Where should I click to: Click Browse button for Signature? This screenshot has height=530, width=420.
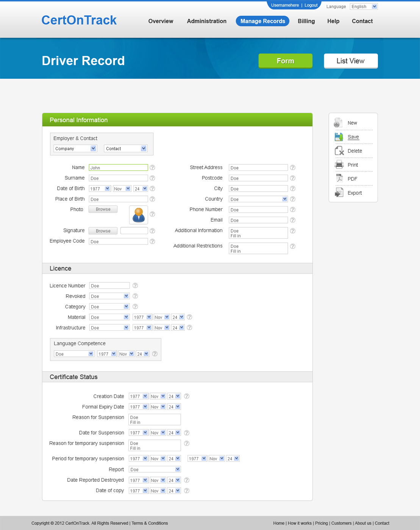click(103, 231)
